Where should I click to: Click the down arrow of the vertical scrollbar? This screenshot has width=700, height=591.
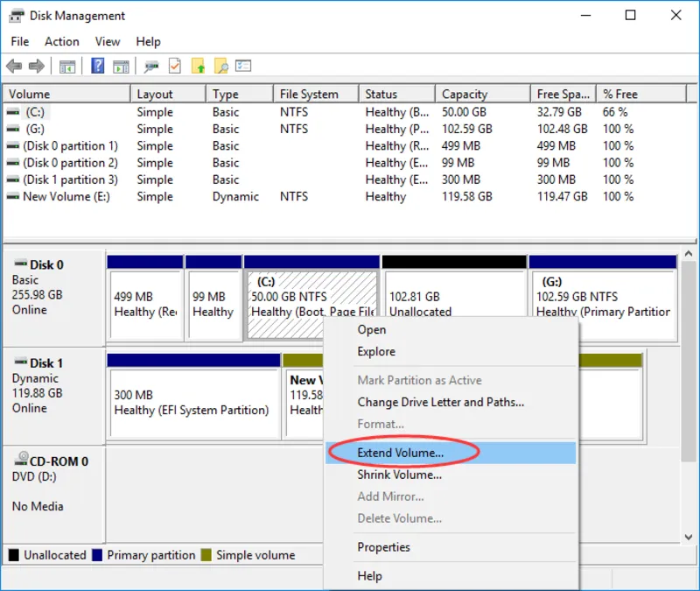(x=689, y=536)
